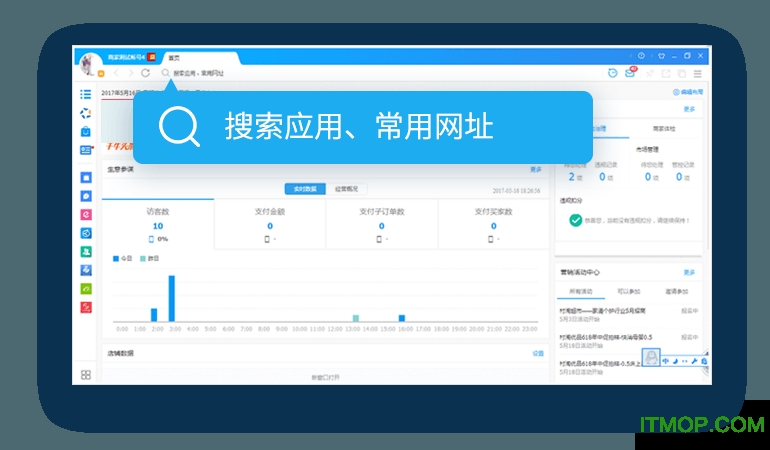Viewport: 770px width, 450px height.
Task: Expand 更多 in 营销活动中心 panel
Action: [x=689, y=272]
